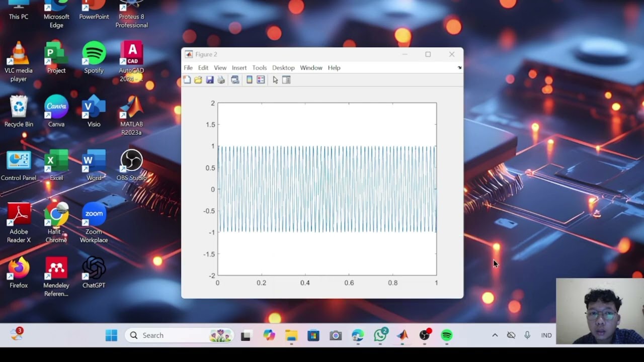Viewport: 644px width, 362px height.
Task: Save the figure via the floppy icon
Action: coord(210,80)
